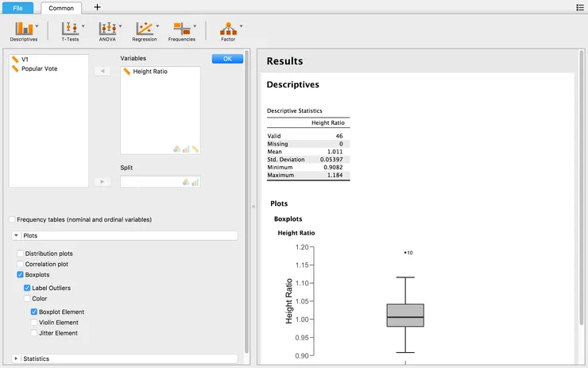This screenshot has height=368, width=588.
Task: Click the Std. Deviation value 0.05397
Action: [x=331, y=160]
